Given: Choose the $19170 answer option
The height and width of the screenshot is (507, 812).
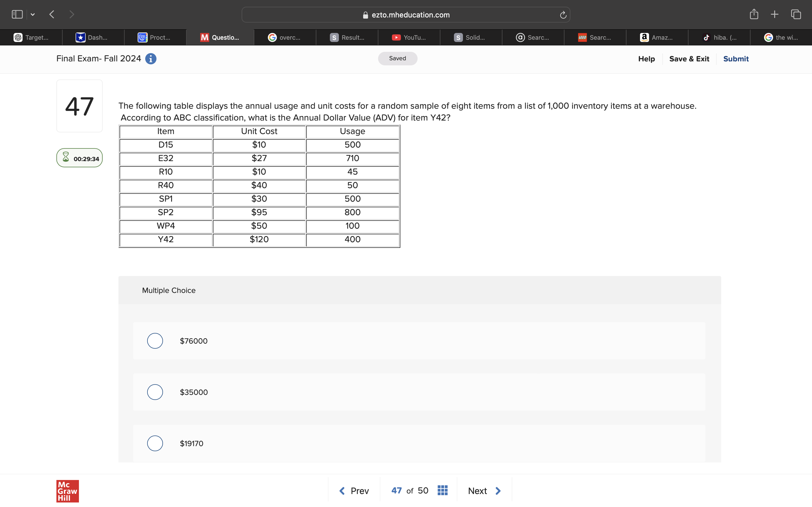Looking at the screenshot, I should point(155,443).
